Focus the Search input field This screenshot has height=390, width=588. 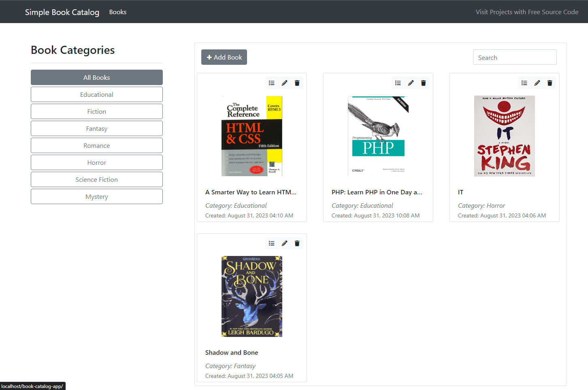pos(515,58)
